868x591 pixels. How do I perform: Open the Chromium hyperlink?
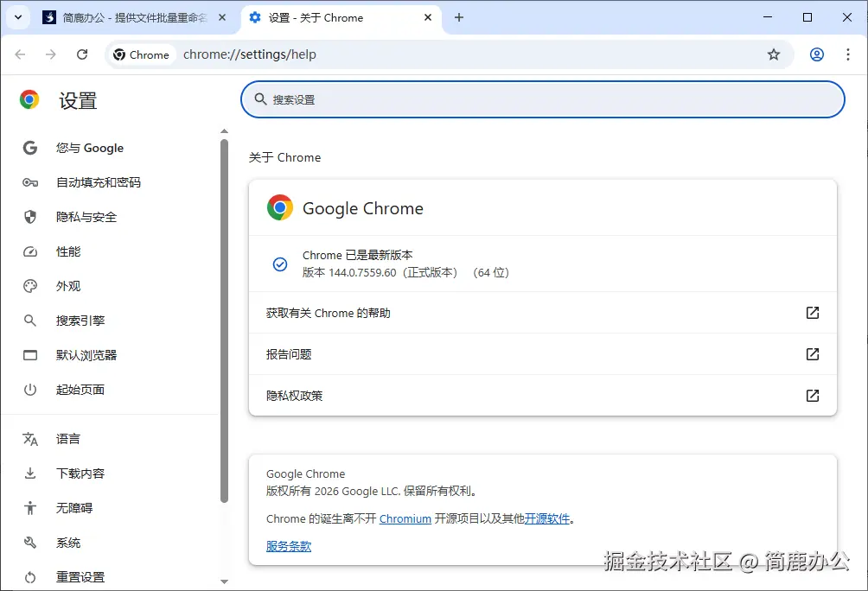(x=405, y=518)
